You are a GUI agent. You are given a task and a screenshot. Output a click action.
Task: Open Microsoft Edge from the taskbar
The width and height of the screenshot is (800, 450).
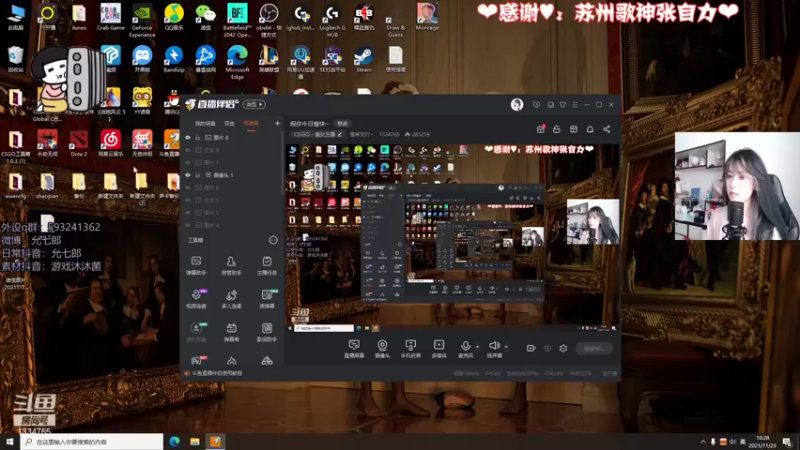174,442
